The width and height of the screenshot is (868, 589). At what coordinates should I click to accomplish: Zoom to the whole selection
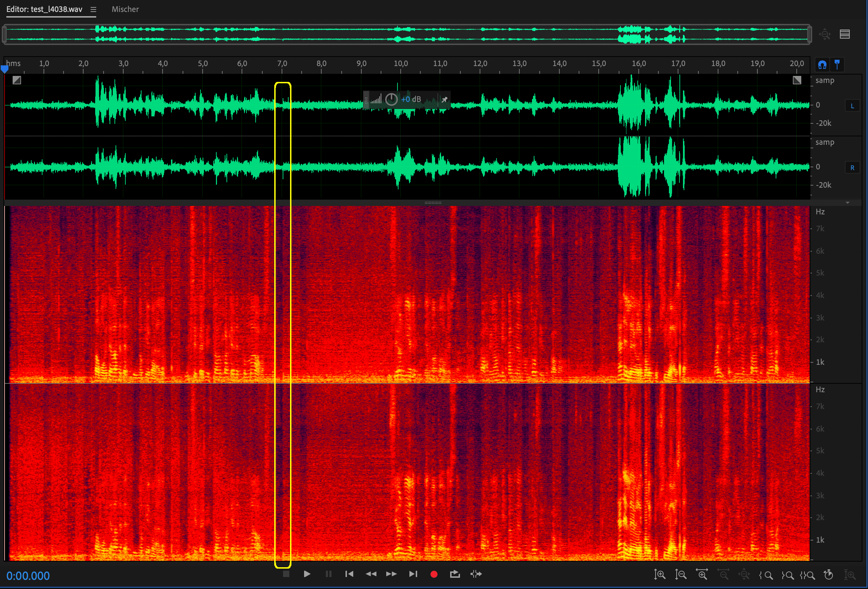tap(808, 575)
